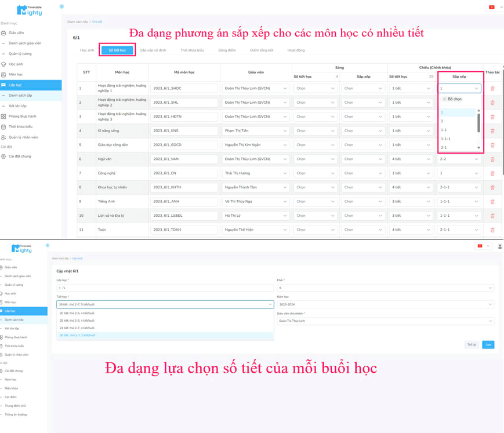
Task: Open the Sắp xếp cố định tab
Action: coord(153,50)
